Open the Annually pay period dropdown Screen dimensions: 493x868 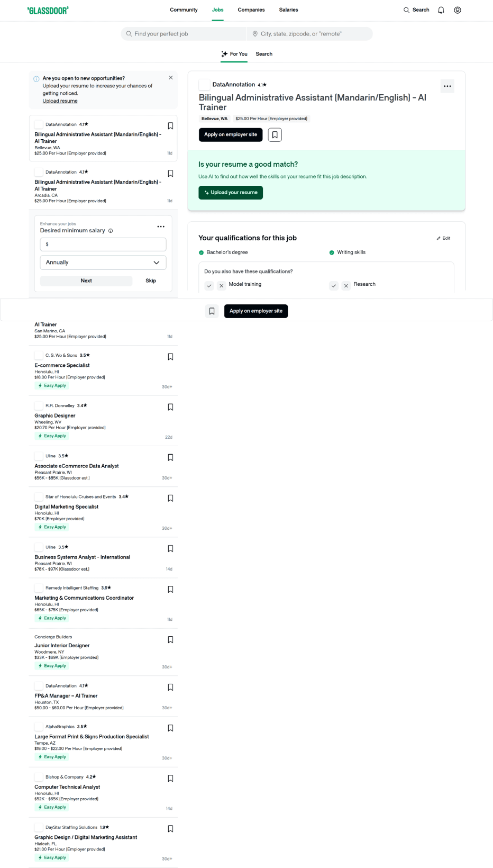point(103,263)
